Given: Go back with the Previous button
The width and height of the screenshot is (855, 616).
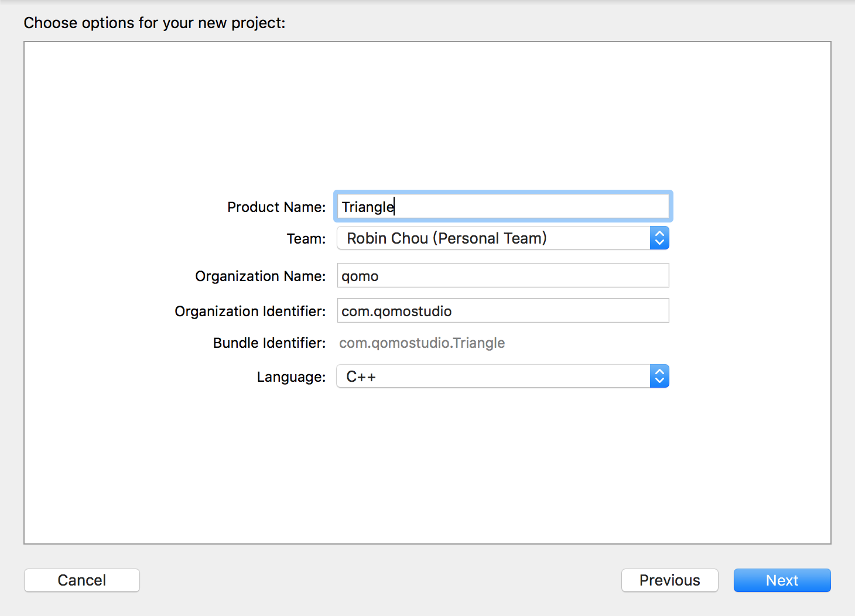Looking at the screenshot, I should click(x=670, y=580).
